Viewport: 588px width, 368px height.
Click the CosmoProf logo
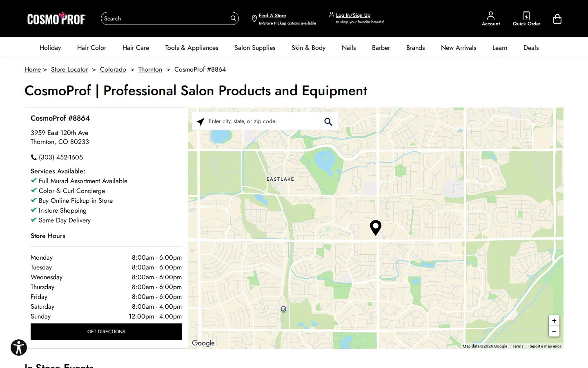(x=56, y=18)
